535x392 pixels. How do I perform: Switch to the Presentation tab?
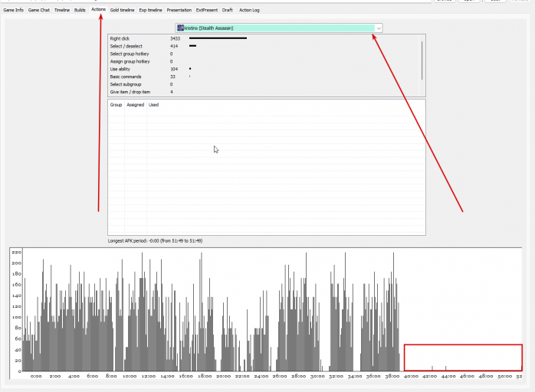pos(179,10)
